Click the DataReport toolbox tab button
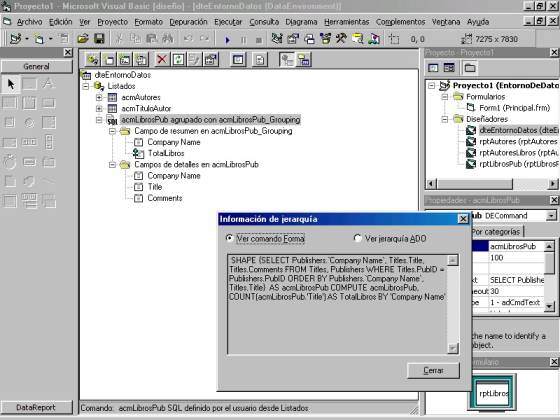 click(x=36, y=407)
